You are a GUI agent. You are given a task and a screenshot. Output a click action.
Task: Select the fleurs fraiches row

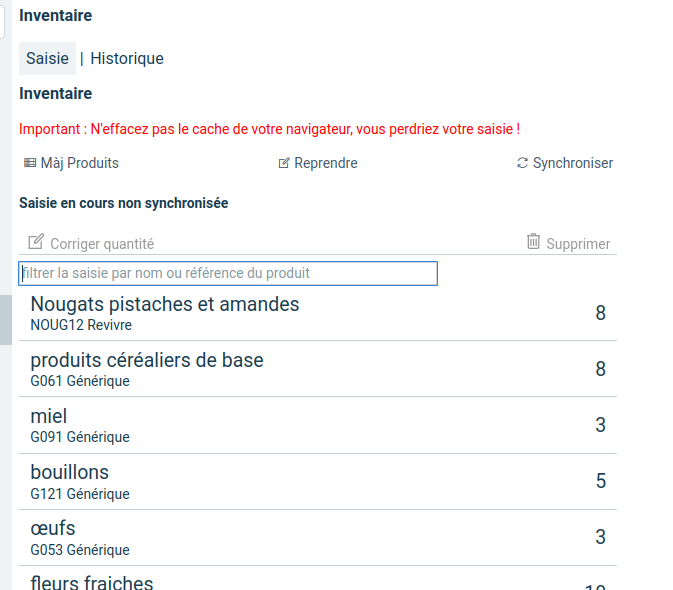(318, 578)
